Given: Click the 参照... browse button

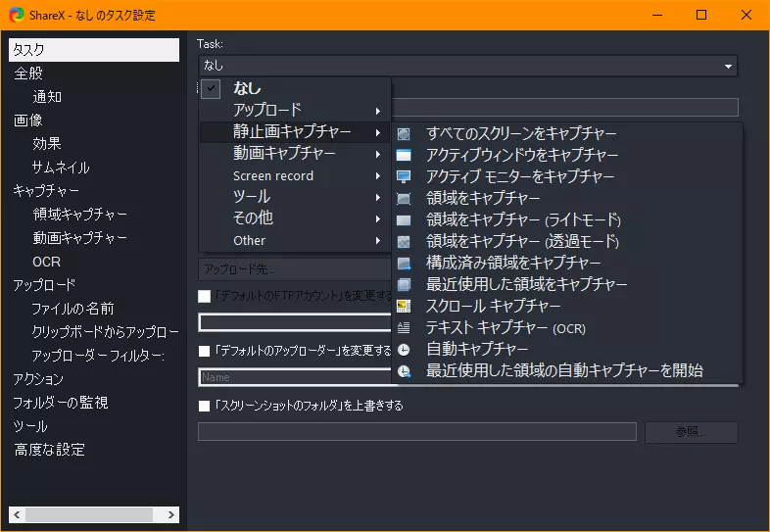Looking at the screenshot, I should point(691,432).
